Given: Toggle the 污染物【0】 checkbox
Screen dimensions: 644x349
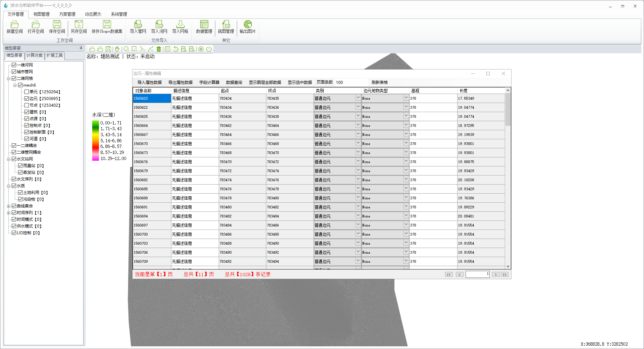Looking at the screenshot, I should coord(20,199).
